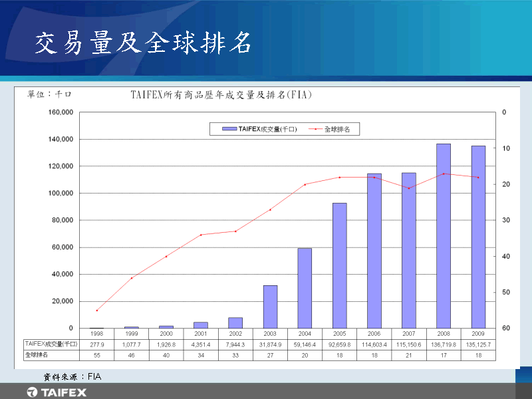Viewport: 532px width, 399px height.
Task: Click the 50 label on the right ranking axis
Action: pyautogui.click(x=506, y=292)
